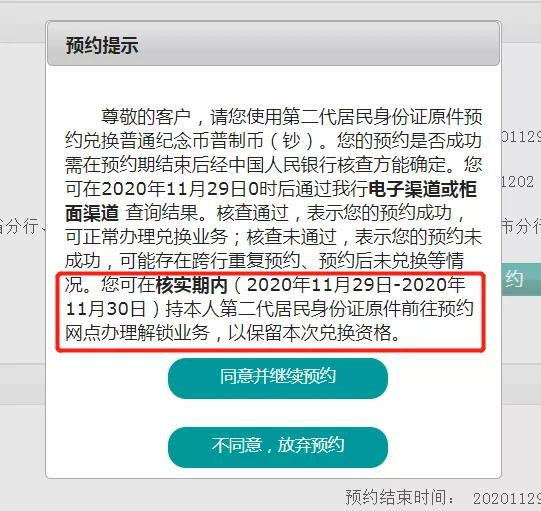The width and height of the screenshot is (541, 511).
Task: Click the 01129 number at the right edge
Action: (x=521, y=137)
